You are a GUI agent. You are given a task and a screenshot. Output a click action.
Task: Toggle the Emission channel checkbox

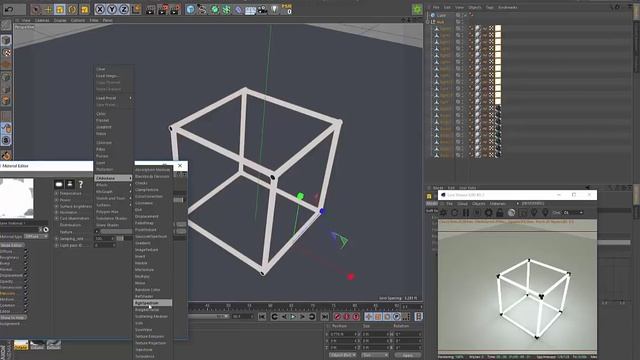(x=26, y=293)
